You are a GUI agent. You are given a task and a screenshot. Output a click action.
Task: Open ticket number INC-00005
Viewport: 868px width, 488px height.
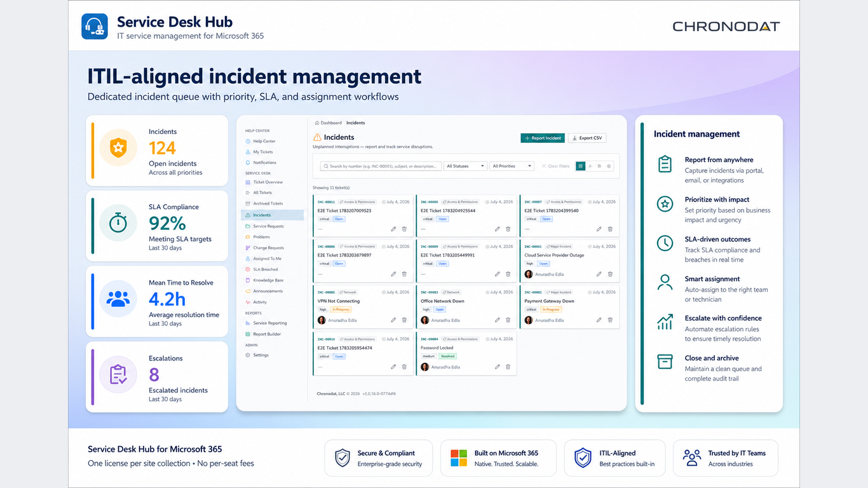tap(326, 292)
